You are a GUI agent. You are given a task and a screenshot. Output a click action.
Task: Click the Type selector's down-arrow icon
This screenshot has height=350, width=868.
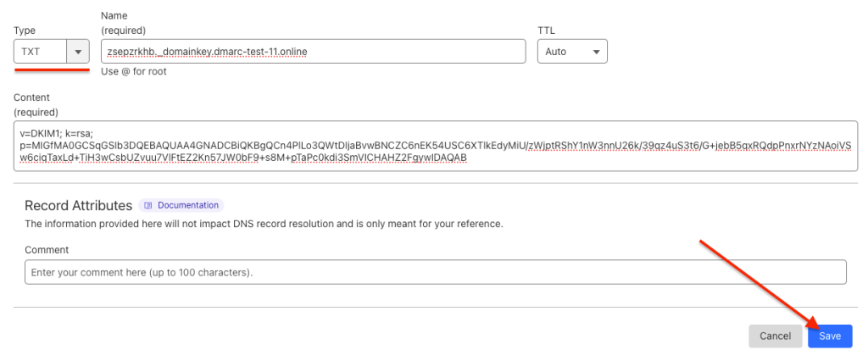(78, 52)
